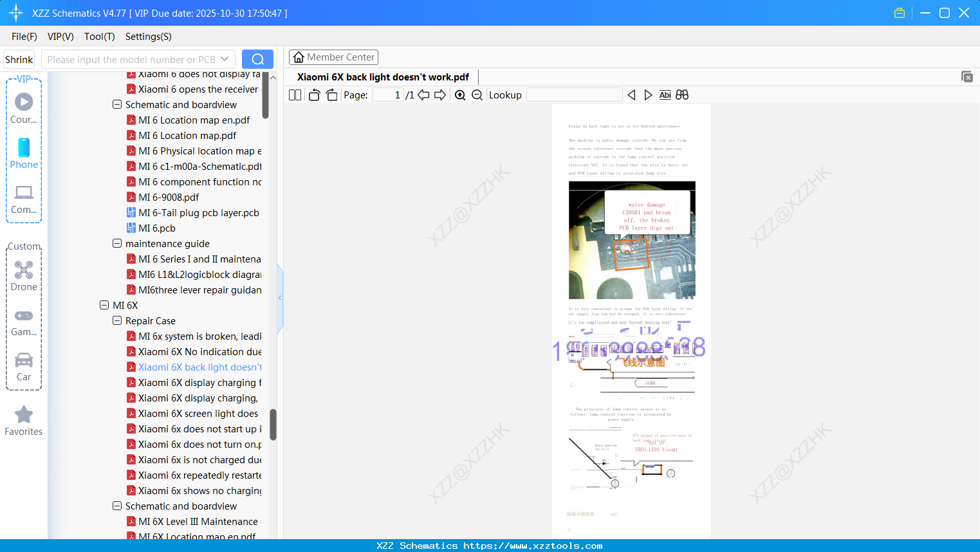Rotate the page counterclockwise
This screenshot has height=552, width=980.
[314, 95]
